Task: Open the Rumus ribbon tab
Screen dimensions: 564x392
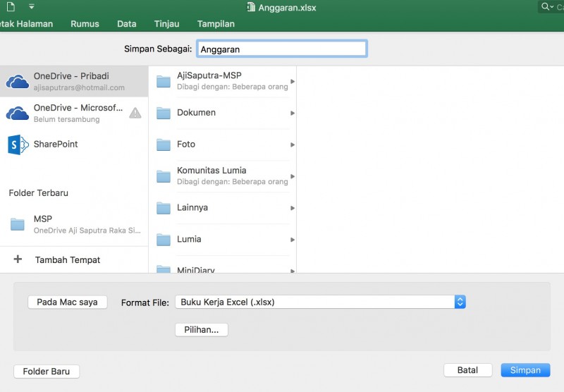Action: pyautogui.click(x=85, y=24)
